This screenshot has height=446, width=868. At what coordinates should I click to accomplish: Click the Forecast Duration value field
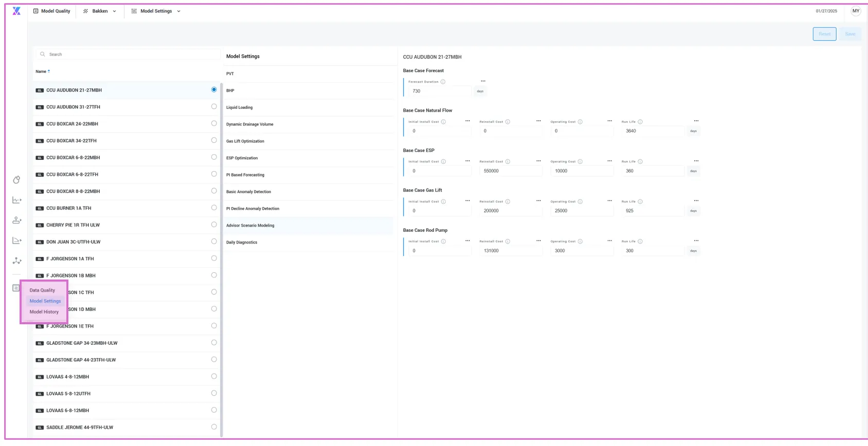tap(440, 91)
